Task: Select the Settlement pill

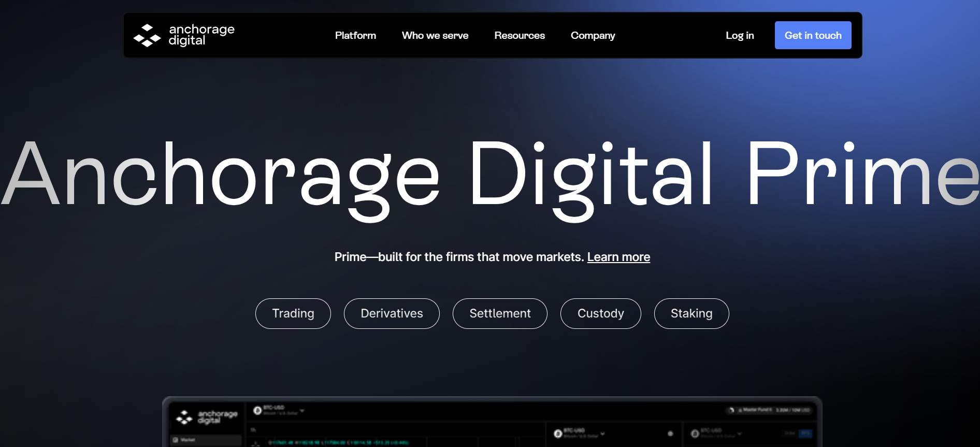Action: click(500, 313)
